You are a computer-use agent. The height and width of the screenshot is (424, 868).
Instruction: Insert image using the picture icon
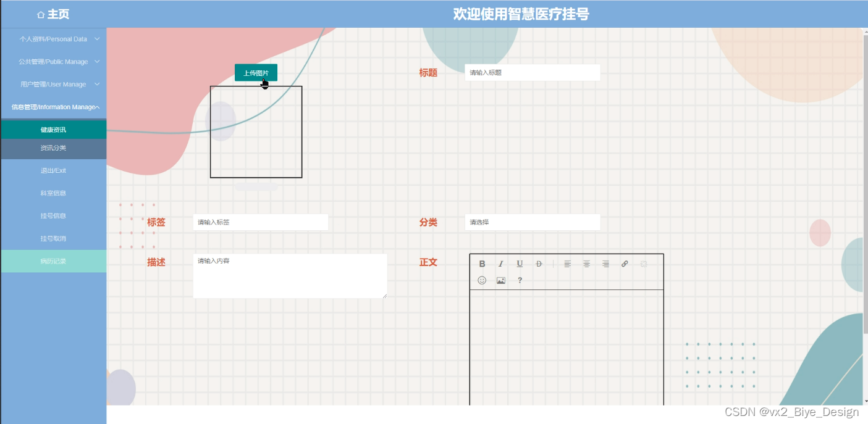(501, 280)
